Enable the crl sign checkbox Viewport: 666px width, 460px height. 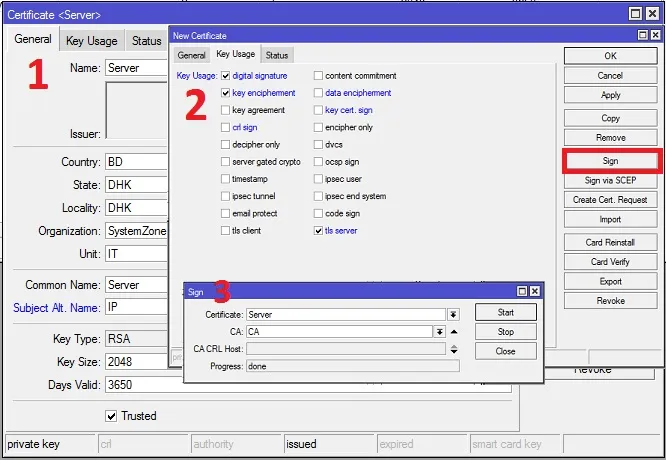pos(226,127)
